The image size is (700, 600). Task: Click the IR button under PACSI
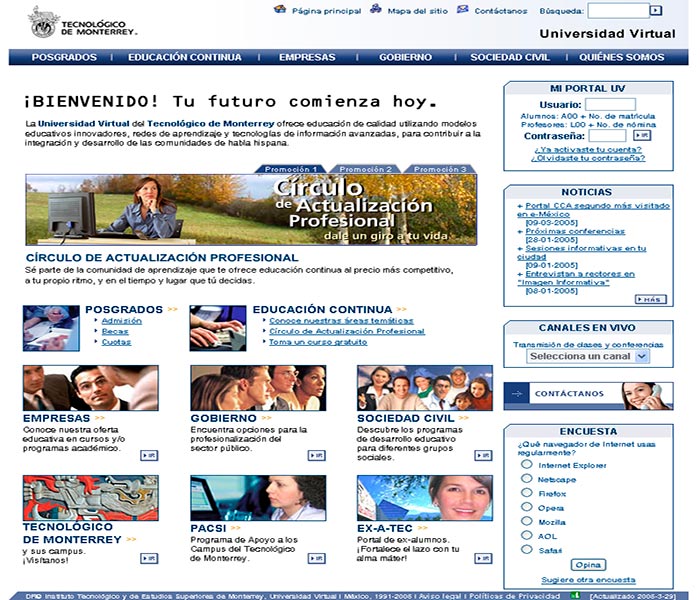317,558
